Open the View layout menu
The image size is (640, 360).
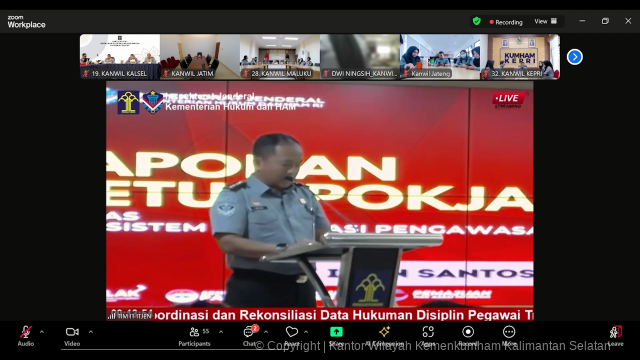546,22
